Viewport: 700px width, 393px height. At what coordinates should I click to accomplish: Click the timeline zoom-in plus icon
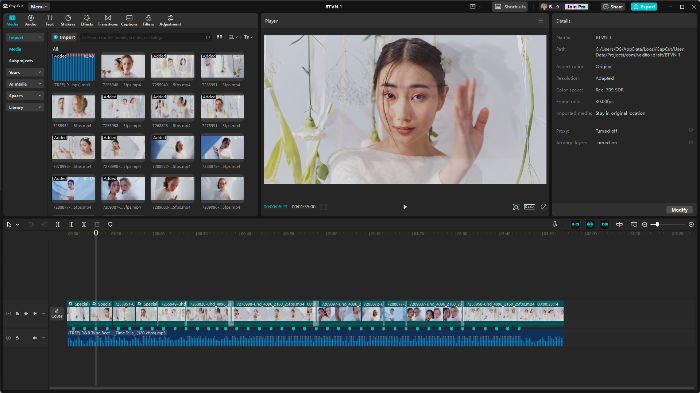pyautogui.click(x=691, y=224)
